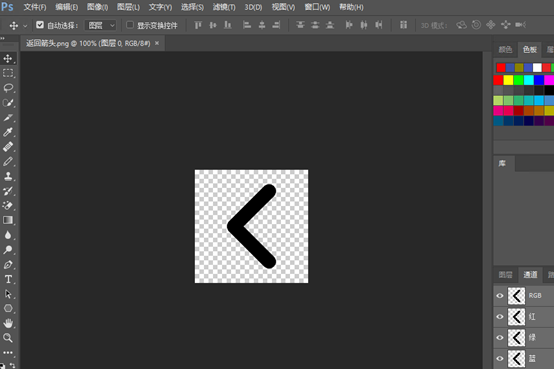This screenshot has height=369, width=554.
Task: Select the Move tool in toolbox
Action: pos(8,59)
